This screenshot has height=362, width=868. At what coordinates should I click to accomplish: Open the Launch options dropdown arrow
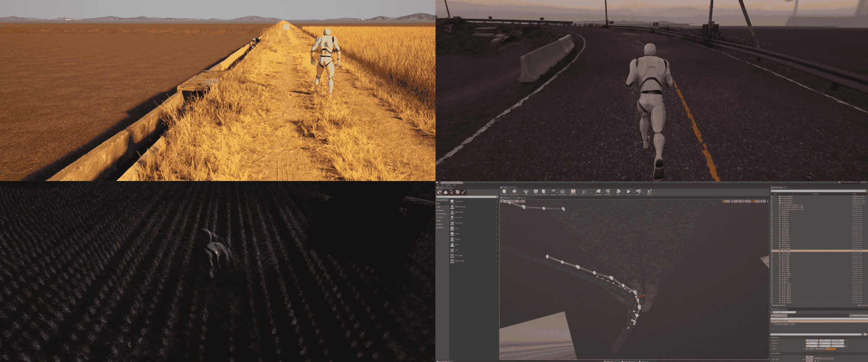pos(643,192)
